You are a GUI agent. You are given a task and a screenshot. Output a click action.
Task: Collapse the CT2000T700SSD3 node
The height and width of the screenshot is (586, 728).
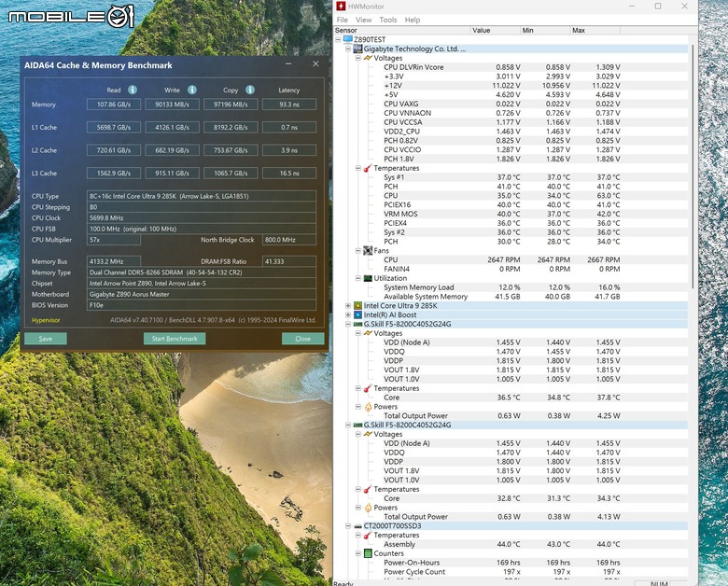(348, 526)
